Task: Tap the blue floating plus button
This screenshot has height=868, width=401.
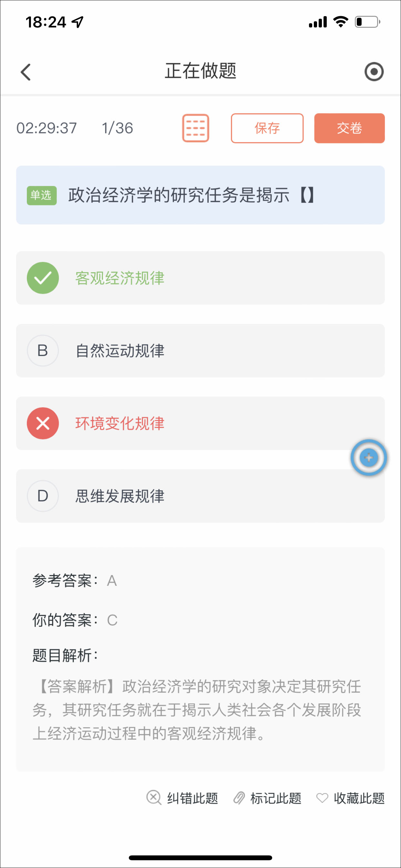Action: pos(368,457)
